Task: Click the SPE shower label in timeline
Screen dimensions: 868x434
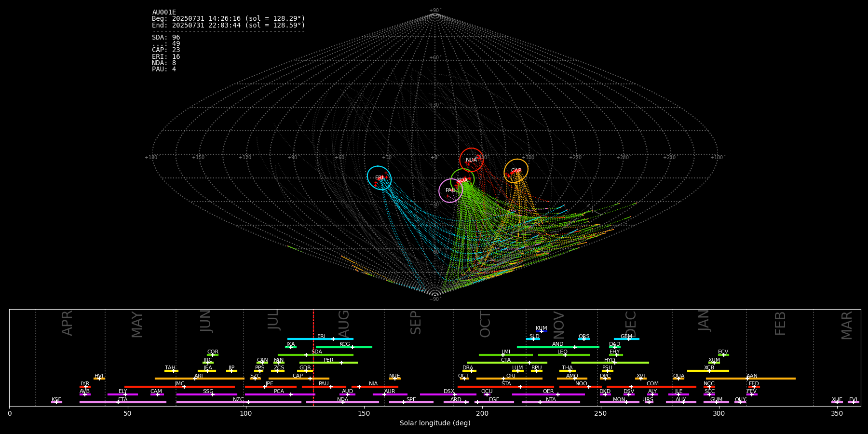Action: (411, 400)
